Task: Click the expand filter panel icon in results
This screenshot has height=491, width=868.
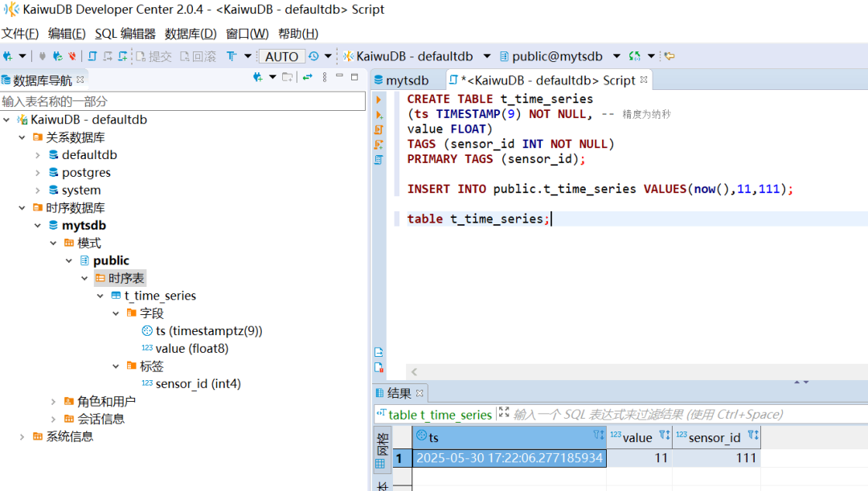Action: [504, 414]
